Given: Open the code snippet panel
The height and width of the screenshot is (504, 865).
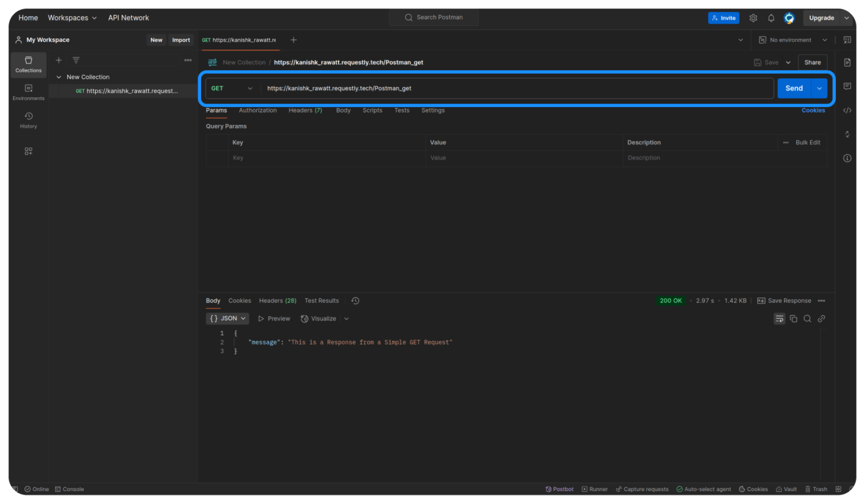Looking at the screenshot, I should click(x=847, y=110).
